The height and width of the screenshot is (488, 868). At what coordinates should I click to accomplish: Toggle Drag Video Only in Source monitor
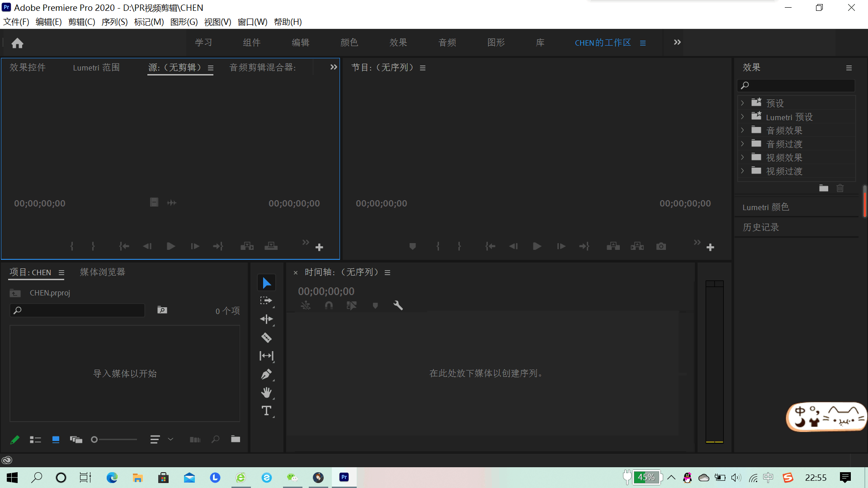154,202
